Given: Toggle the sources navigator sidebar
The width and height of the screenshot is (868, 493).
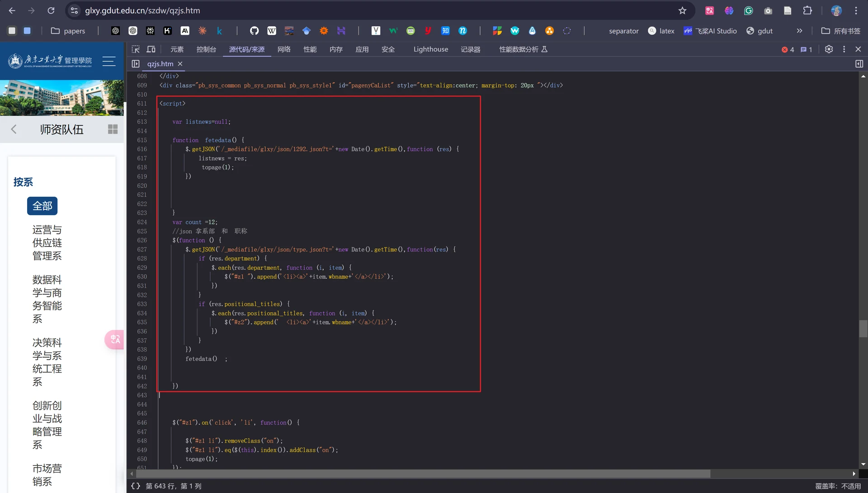Looking at the screenshot, I should pyautogui.click(x=136, y=64).
